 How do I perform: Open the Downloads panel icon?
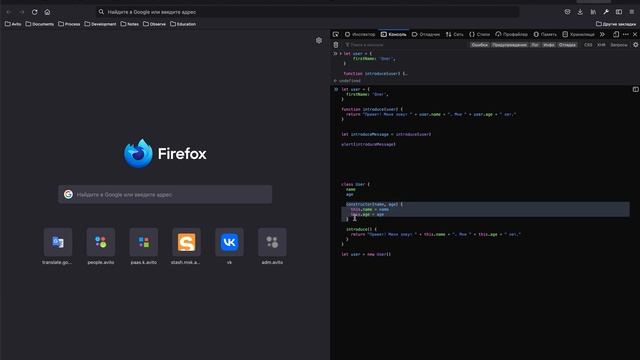coord(580,12)
